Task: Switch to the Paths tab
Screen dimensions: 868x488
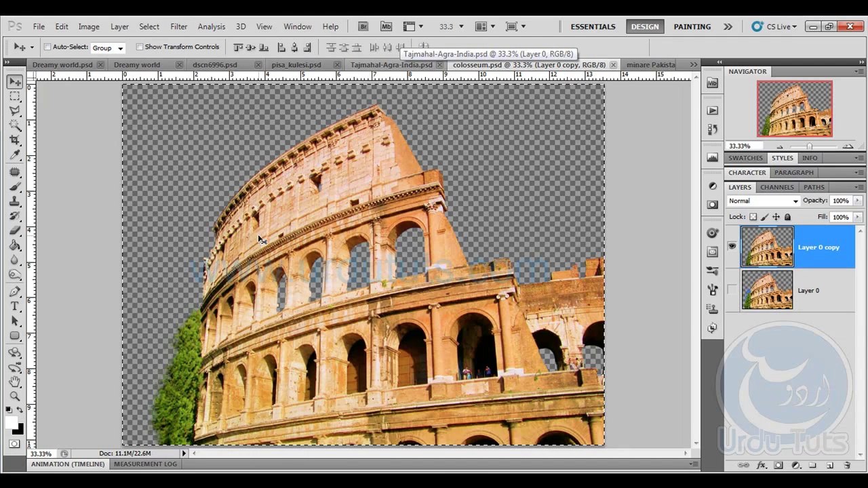Action: click(814, 187)
